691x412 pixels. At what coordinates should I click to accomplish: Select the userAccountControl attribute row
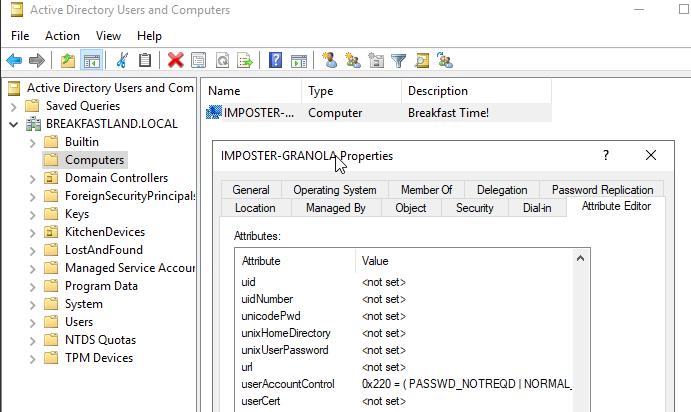(288, 384)
